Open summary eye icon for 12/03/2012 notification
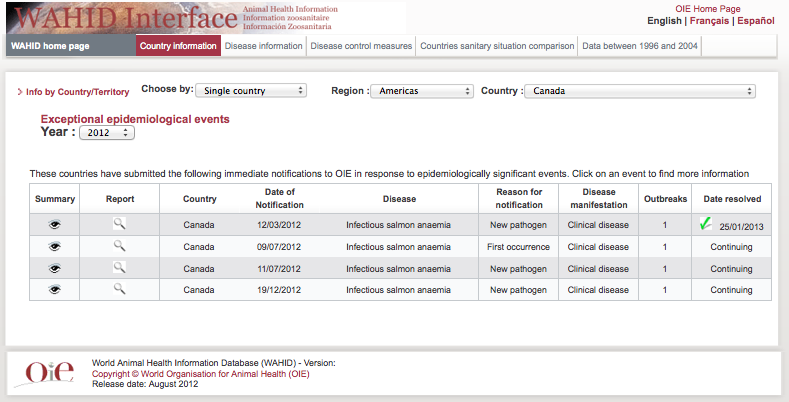 (x=55, y=225)
